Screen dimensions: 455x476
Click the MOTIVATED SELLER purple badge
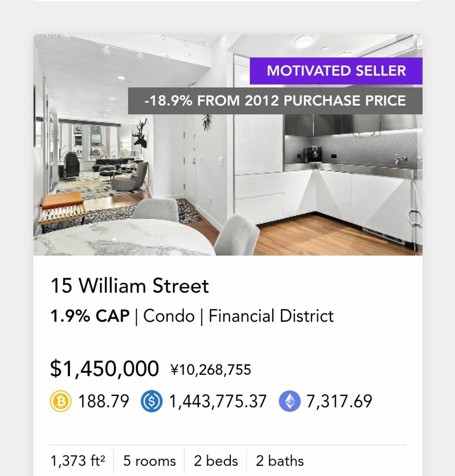(x=336, y=71)
